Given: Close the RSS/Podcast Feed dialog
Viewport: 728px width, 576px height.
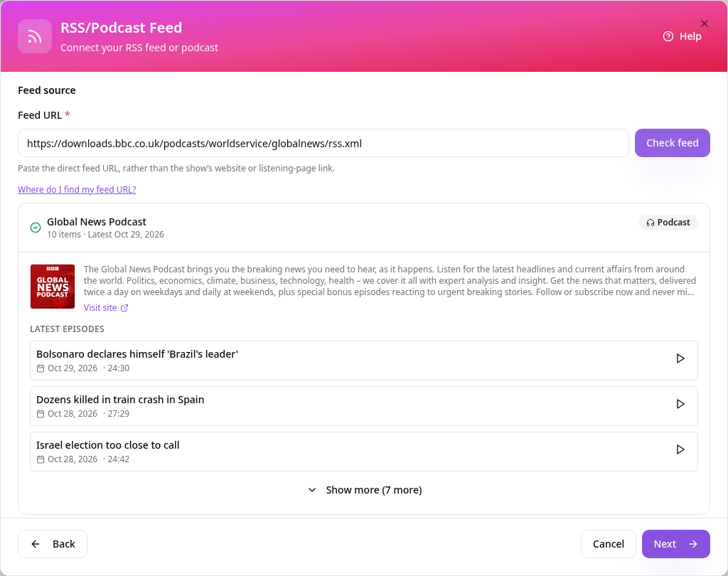Looking at the screenshot, I should tap(705, 23).
